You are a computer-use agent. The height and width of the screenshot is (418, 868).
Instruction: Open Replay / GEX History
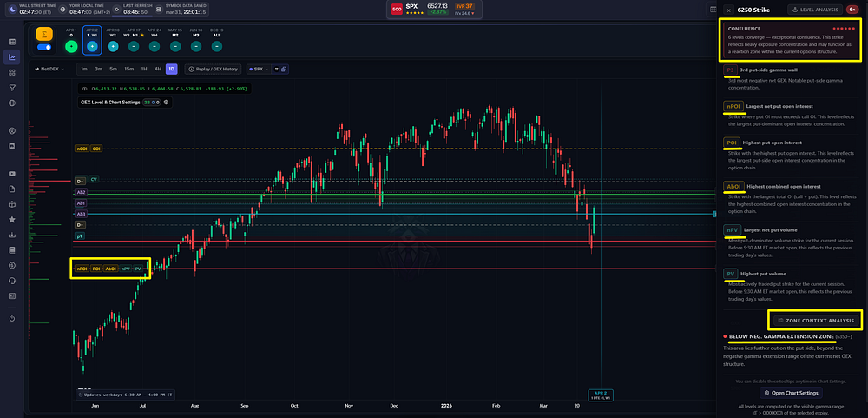pos(213,70)
